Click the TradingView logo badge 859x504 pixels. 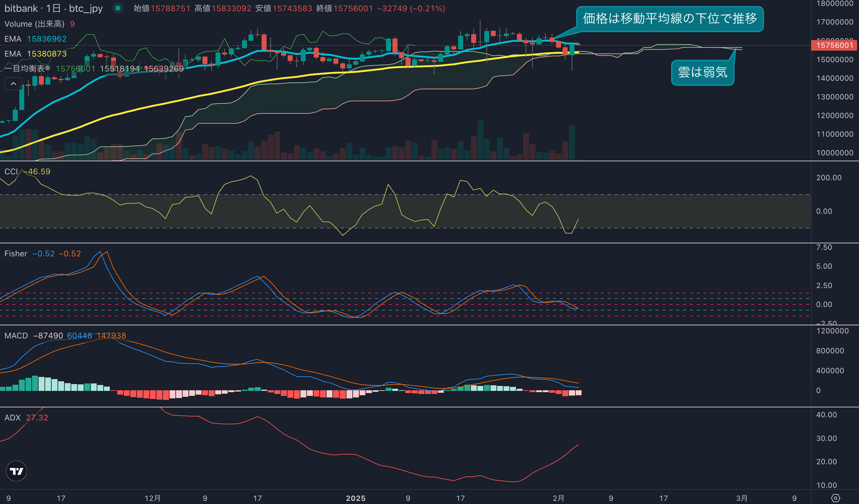pos(16,471)
